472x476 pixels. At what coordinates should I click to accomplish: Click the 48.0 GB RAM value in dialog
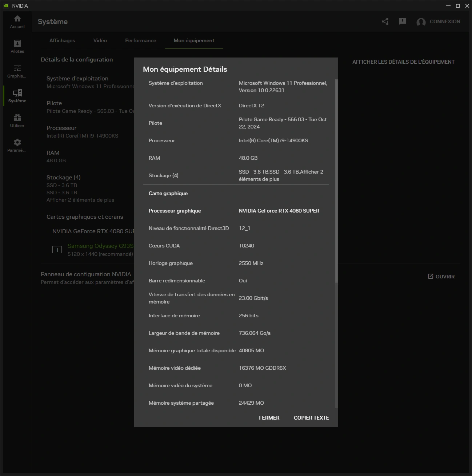point(248,158)
